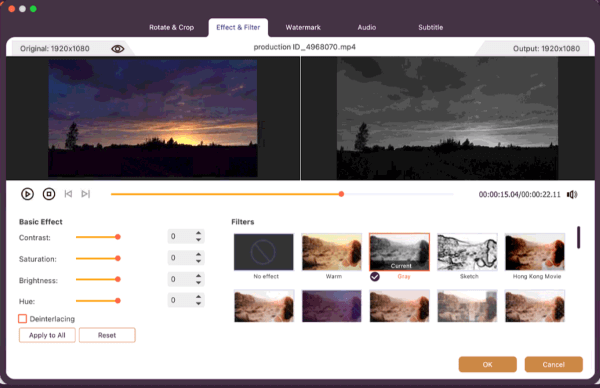Select the purple-tinted filter in second row
The height and width of the screenshot is (388, 600).
331,306
